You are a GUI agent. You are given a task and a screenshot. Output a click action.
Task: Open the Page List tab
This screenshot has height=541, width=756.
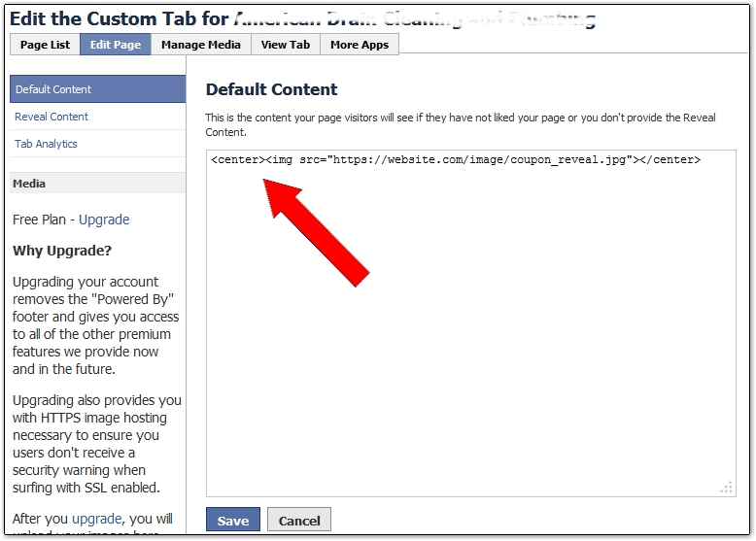click(45, 45)
